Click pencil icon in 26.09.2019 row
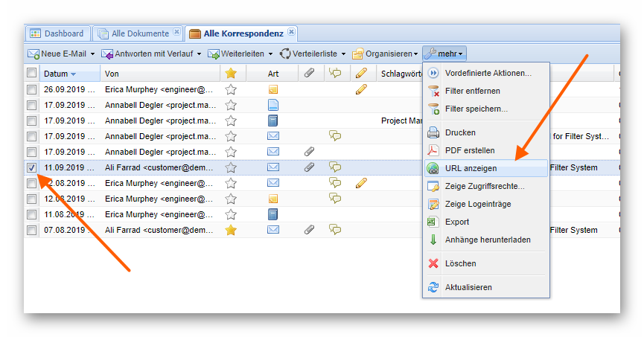The width and height of the screenshot is (644, 337). pos(361,89)
